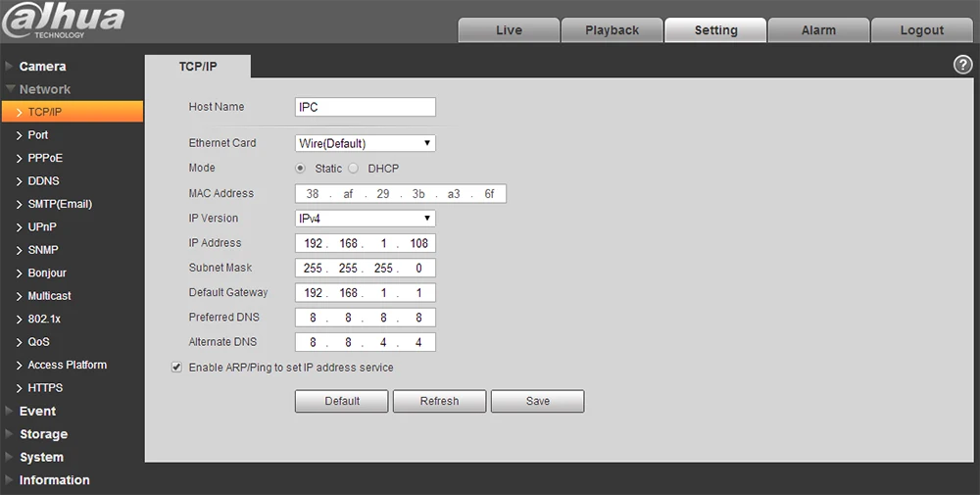This screenshot has width=980, height=495.
Task: Open Bonjour settings
Action: pos(47,273)
